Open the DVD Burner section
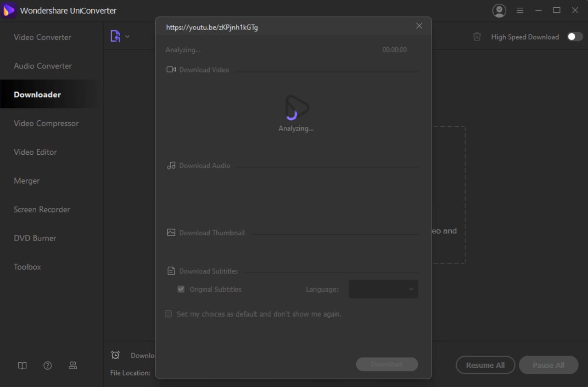This screenshot has width=588, height=387. click(35, 238)
